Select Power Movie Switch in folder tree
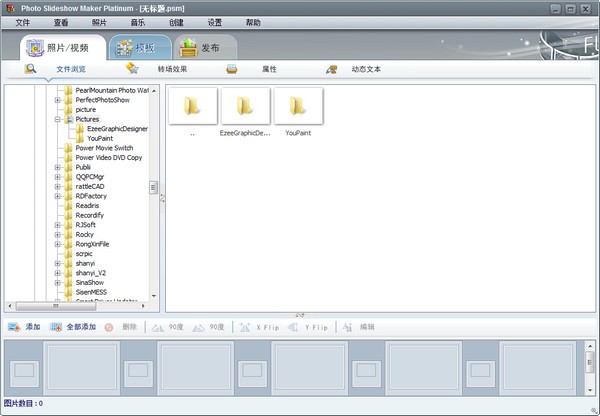 pyautogui.click(x=103, y=148)
